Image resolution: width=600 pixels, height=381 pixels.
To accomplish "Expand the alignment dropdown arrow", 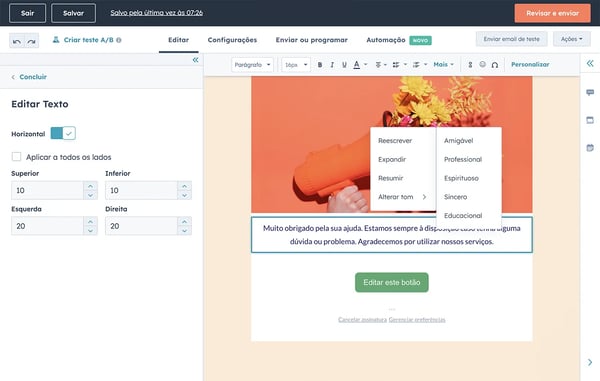I will click(385, 65).
